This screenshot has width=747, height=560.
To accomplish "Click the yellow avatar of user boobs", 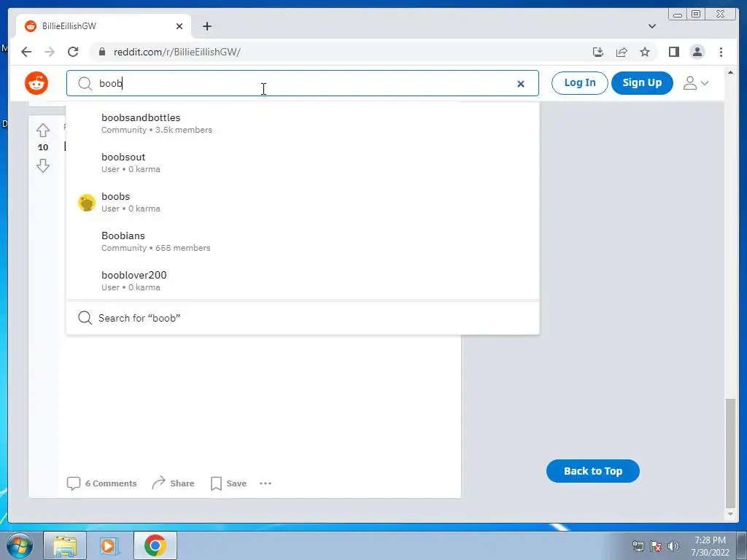I will pyautogui.click(x=87, y=203).
